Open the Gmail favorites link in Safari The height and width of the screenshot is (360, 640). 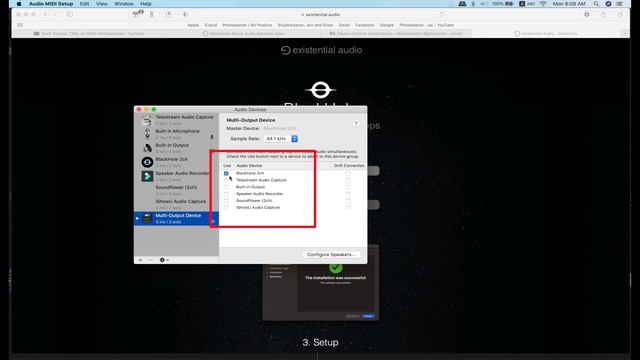344,25
